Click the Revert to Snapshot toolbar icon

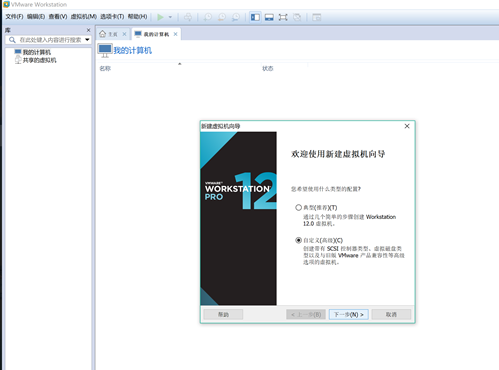222,17
